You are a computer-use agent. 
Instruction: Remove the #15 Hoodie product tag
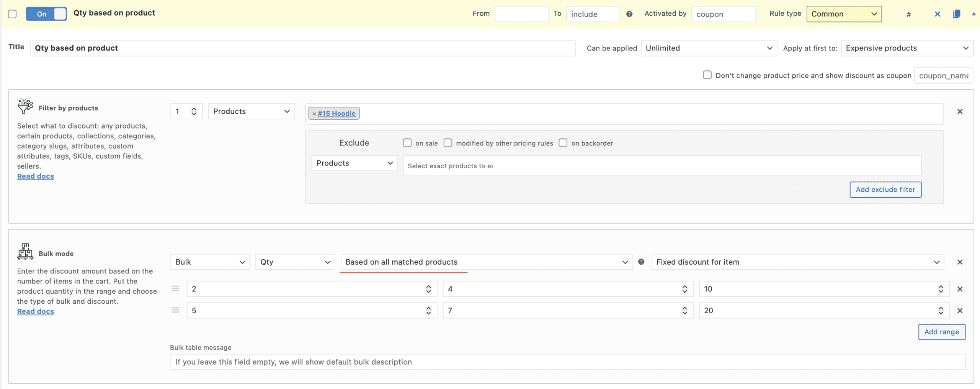click(314, 114)
